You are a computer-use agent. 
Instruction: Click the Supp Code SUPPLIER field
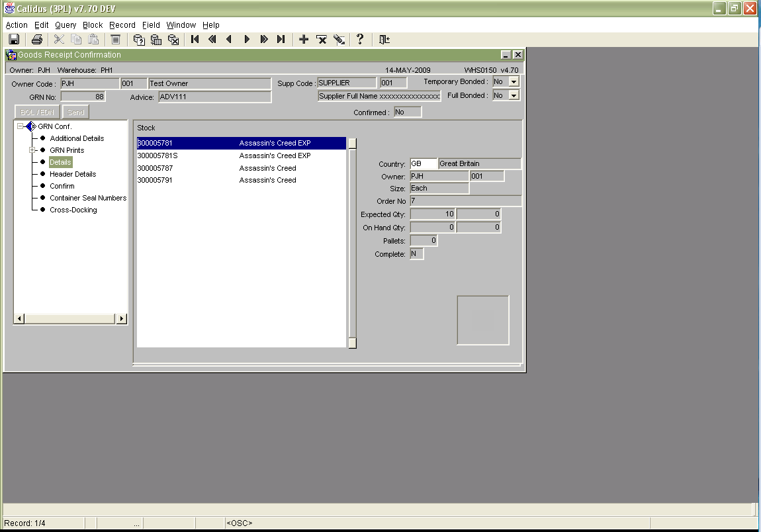[347, 83]
